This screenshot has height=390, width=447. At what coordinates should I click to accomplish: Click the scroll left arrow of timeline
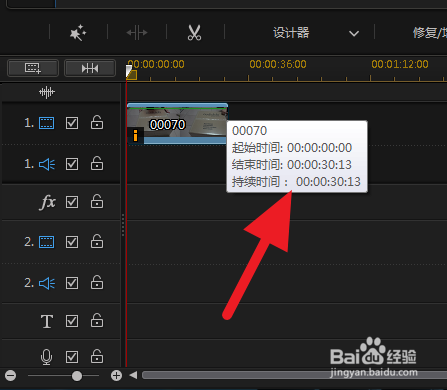133,375
